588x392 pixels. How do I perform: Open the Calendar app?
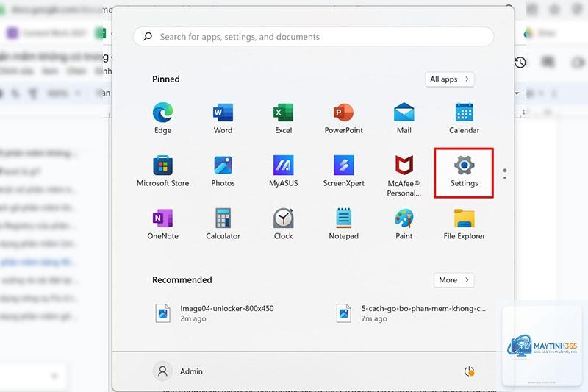pos(465,118)
